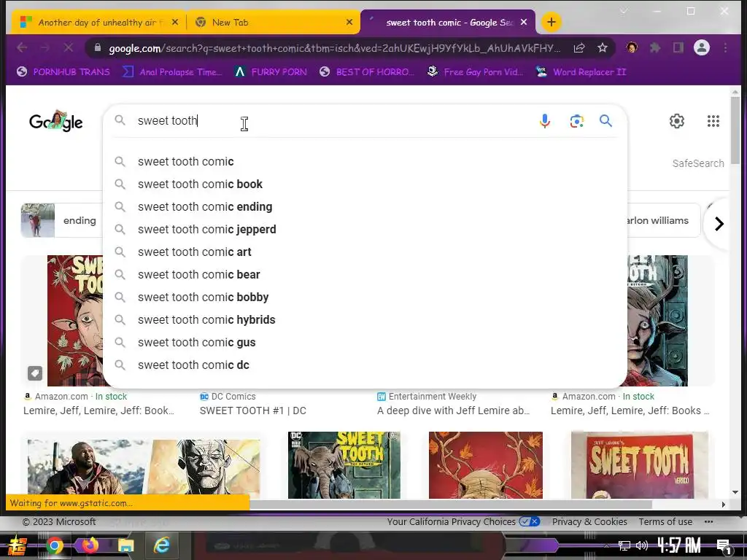Click the blue search magnifier button
This screenshot has height=560, width=747.
(x=605, y=121)
